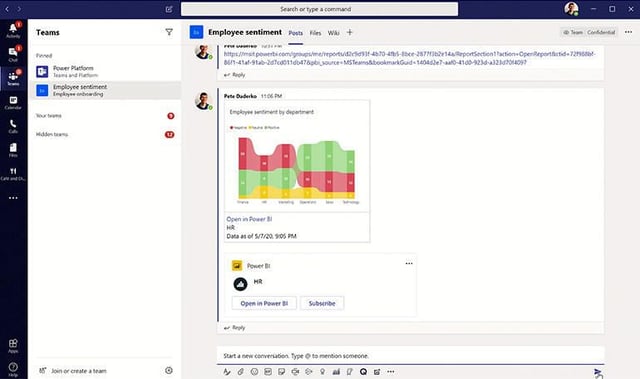Image resolution: width=640 pixels, height=379 pixels.
Task: Click the Subscribe button
Action: pos(322,304)
